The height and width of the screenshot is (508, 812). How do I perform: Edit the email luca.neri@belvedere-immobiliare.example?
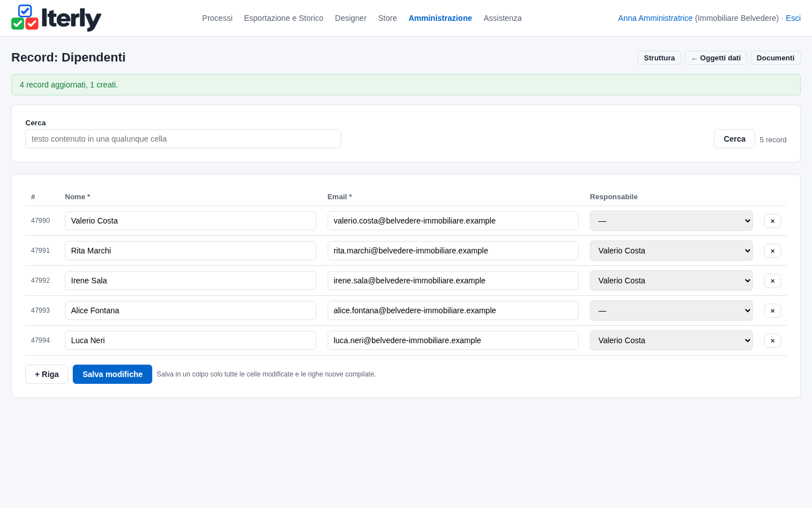453,340
